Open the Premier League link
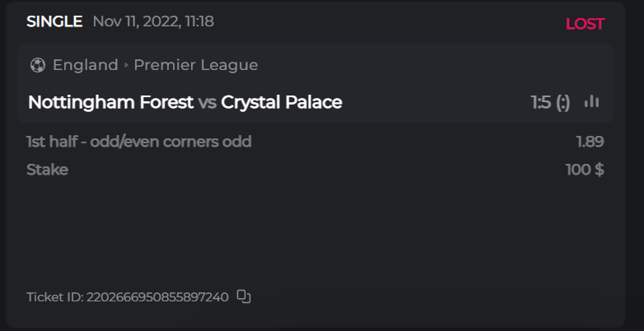 (196, 65)
